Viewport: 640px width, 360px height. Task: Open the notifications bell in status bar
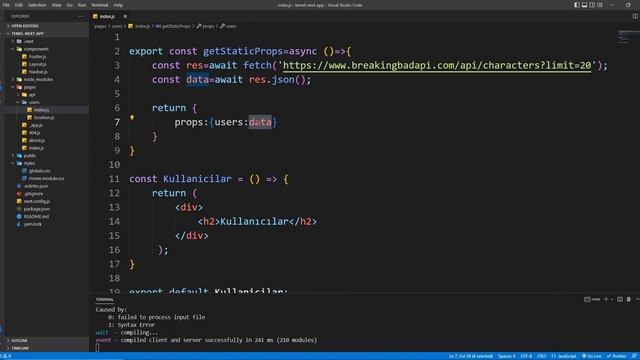coord(634,356)
